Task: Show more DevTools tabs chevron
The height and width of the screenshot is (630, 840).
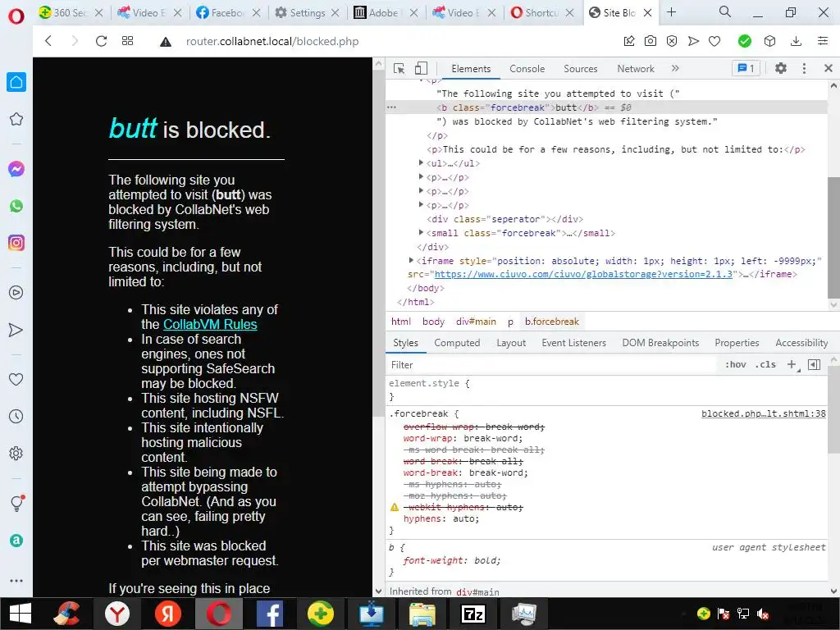Action: point(675,68)
